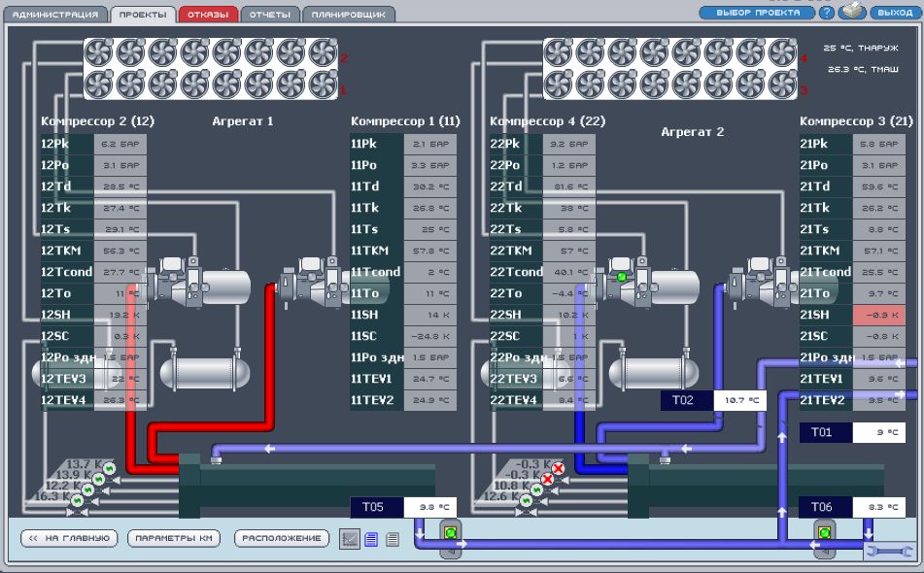This screenshot has width=924, height=573.
Task: Open the АДМИНИСТРАЦИЯ tab
Action: tap(55, 15)
